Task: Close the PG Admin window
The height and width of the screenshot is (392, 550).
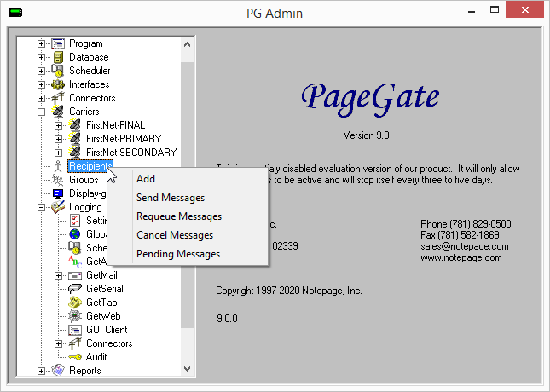Action: (x=524, y=10)
